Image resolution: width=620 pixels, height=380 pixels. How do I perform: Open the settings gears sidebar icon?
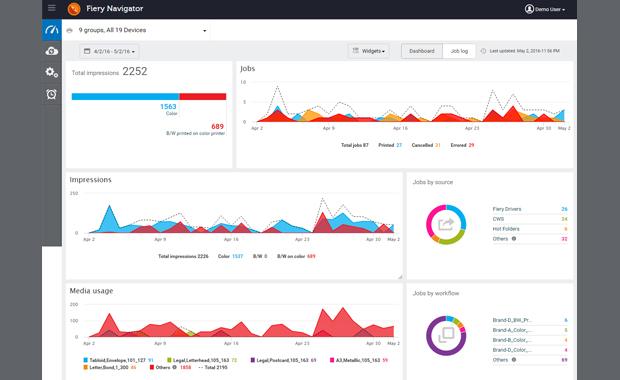click(x=52, y=72)
